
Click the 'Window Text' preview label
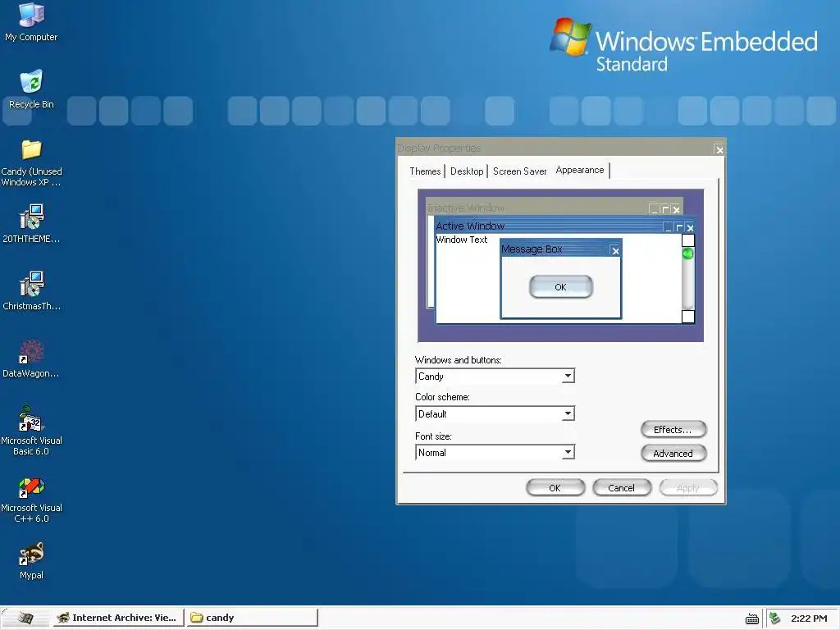point(462,240)
